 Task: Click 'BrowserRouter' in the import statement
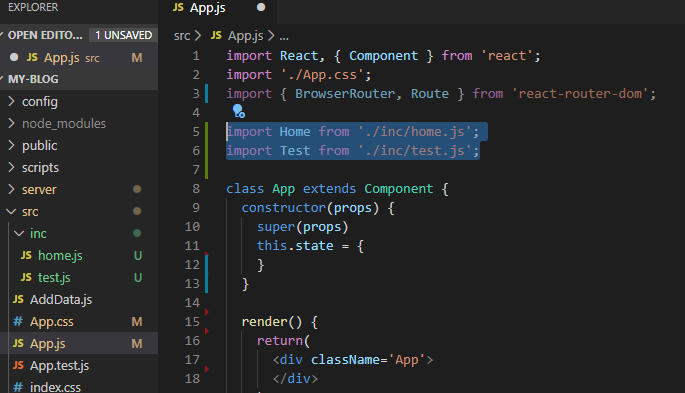tap(345, 93)
